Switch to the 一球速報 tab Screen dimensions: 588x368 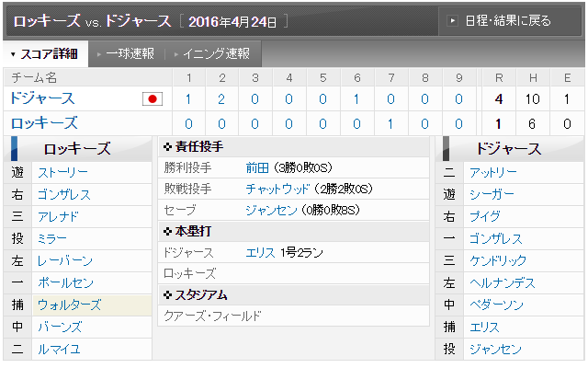(126, 54)
